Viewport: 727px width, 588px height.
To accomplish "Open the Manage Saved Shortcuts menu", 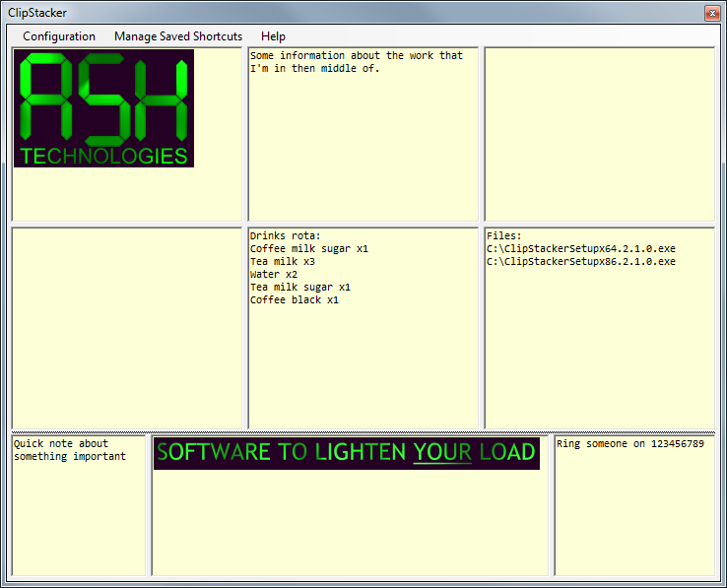I will coord(178,36).
